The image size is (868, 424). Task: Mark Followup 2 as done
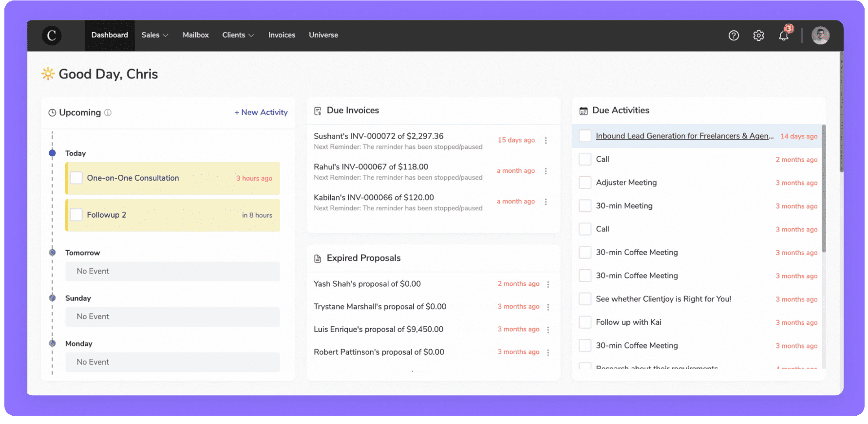point(76,215)
